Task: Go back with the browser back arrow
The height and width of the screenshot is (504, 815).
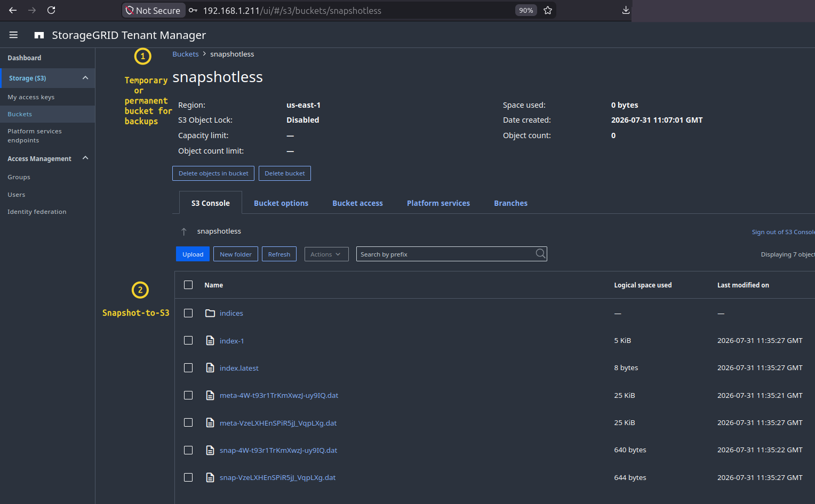Action: click(13, 10)
